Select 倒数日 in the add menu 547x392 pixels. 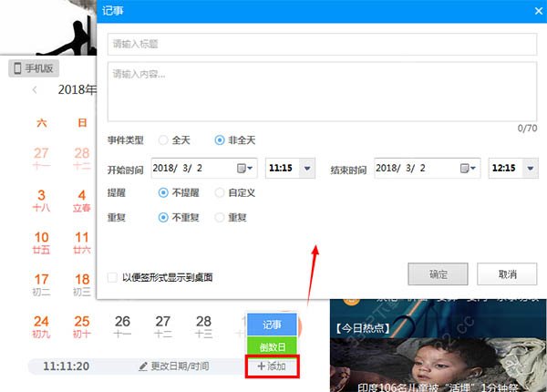272,346
